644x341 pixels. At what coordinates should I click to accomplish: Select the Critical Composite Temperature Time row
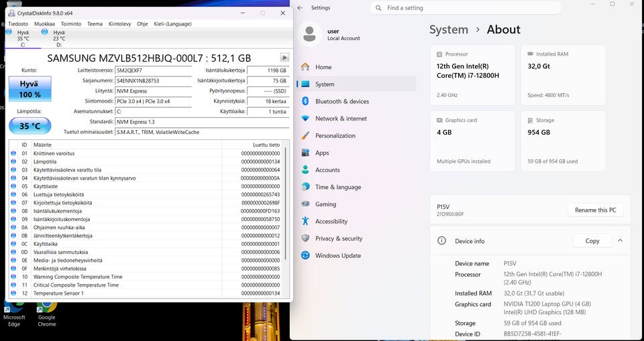(146, 285)
